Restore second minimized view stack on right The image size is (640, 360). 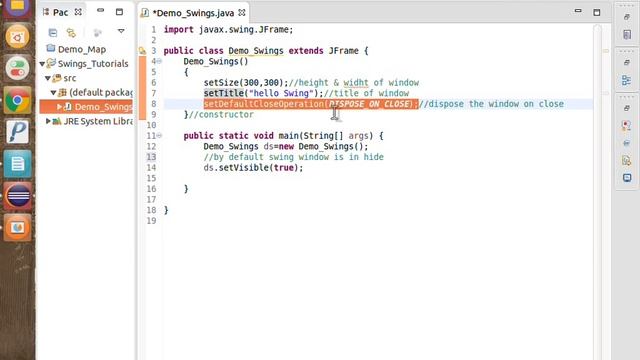[x=627, y=62]
